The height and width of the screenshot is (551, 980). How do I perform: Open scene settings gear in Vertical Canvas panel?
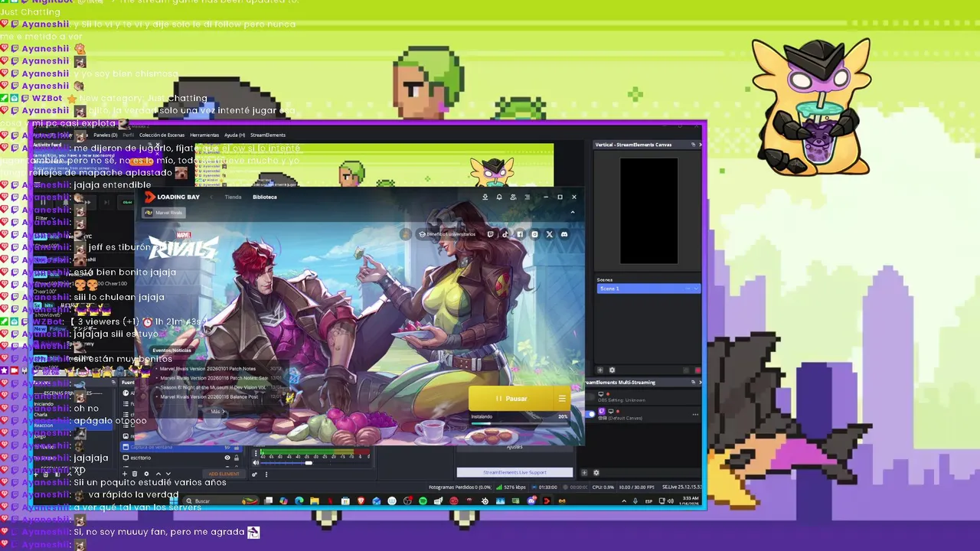coord(612,370)
